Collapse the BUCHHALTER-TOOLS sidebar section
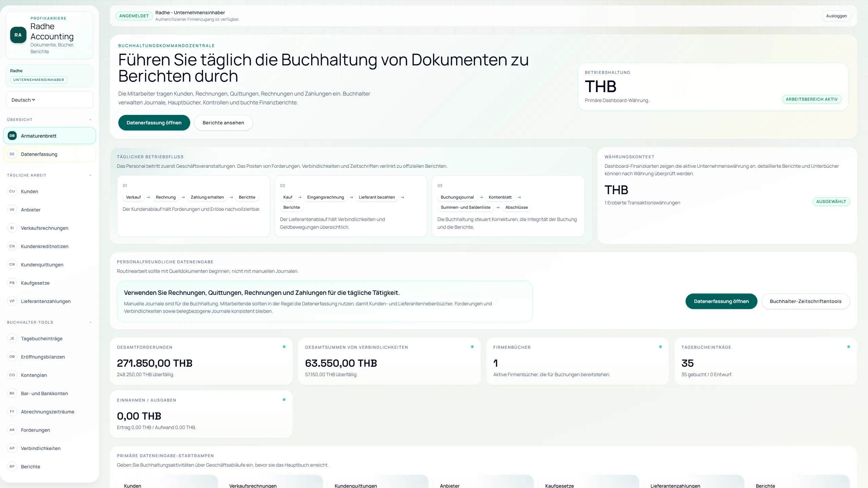868x488 pixels. tap(90, 322)
